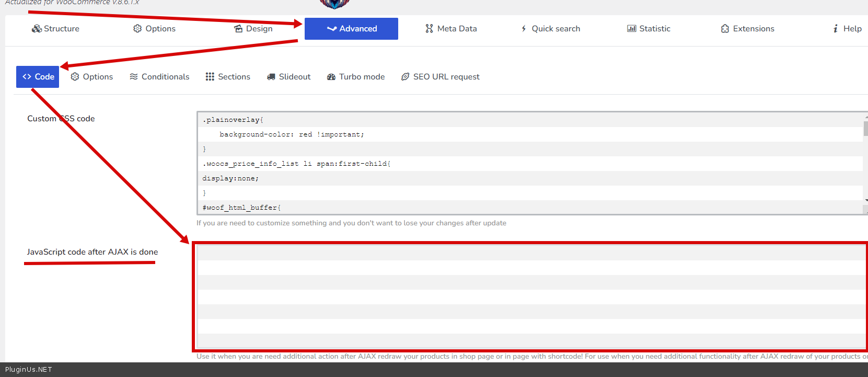Click the AJAX redraw usage hint text
The image size is (868, 377).
532,357
